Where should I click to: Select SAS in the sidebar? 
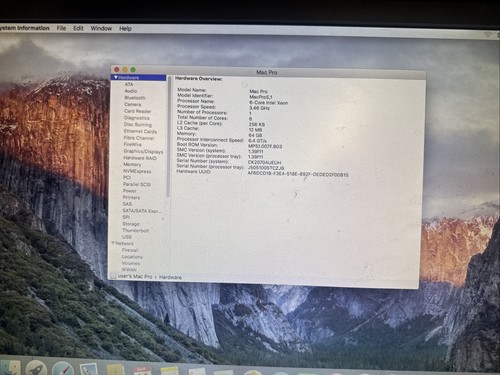click(127, 204)
